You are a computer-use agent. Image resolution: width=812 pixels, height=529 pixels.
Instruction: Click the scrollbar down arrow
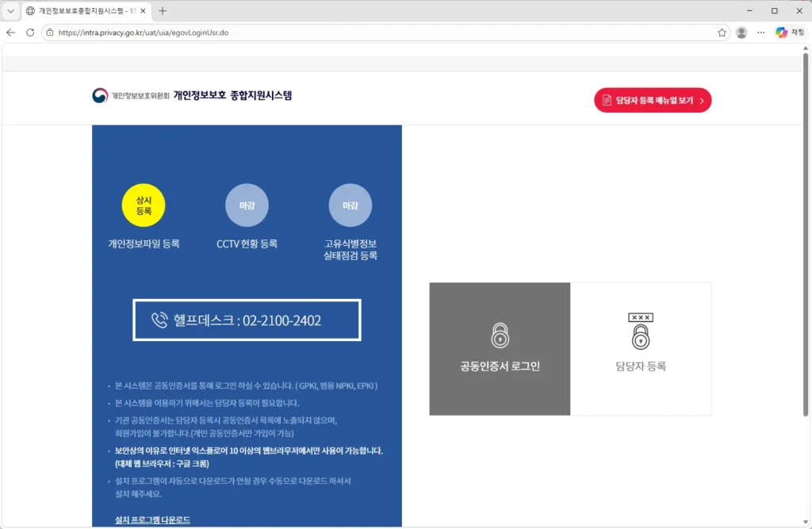click(x=806, y=523)
